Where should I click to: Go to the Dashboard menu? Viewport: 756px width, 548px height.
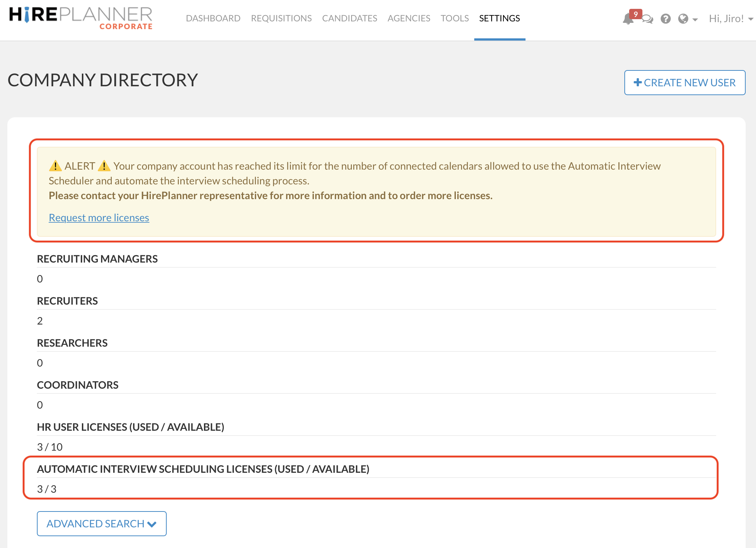[x=213, y=18]
